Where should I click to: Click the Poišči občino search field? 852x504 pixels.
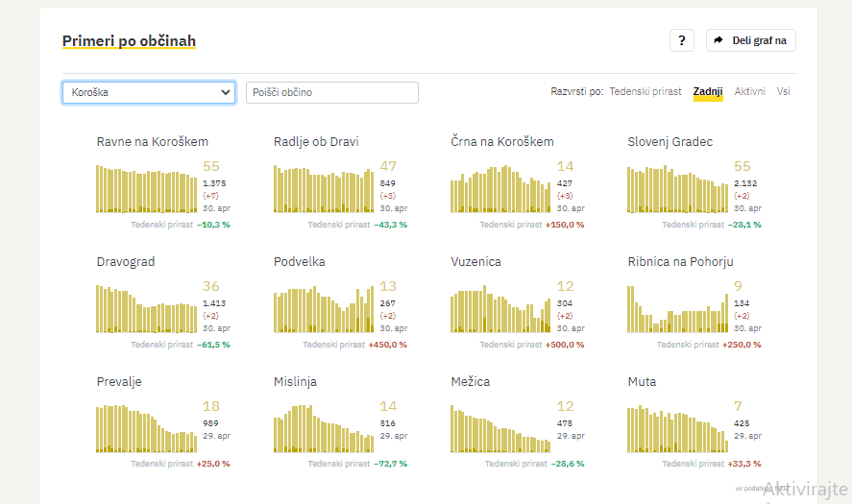332,92
